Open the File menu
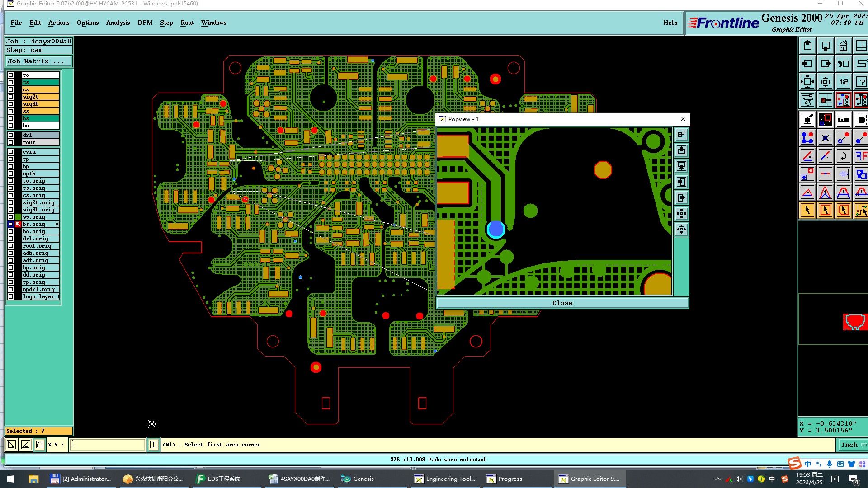The width and height of the screenshot is (868, 488). tap(16, 23)
